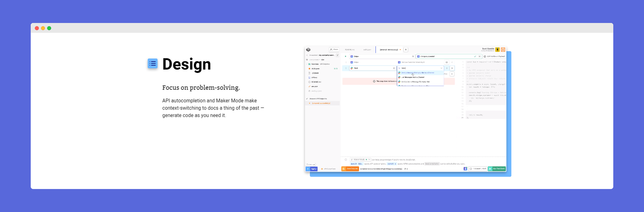Open Scott Gamble's user avatar
The width and height of the screenshot is (644, 212).
[497, 49]
